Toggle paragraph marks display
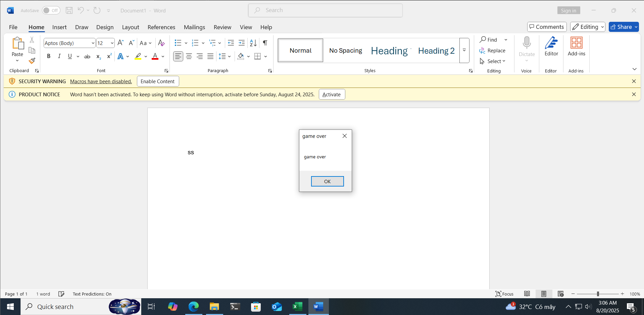644x315 pixels. point(265,43)
